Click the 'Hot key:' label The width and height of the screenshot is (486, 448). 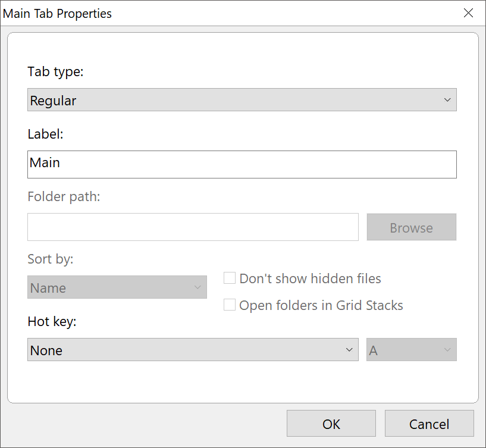[x=52, y=322]
